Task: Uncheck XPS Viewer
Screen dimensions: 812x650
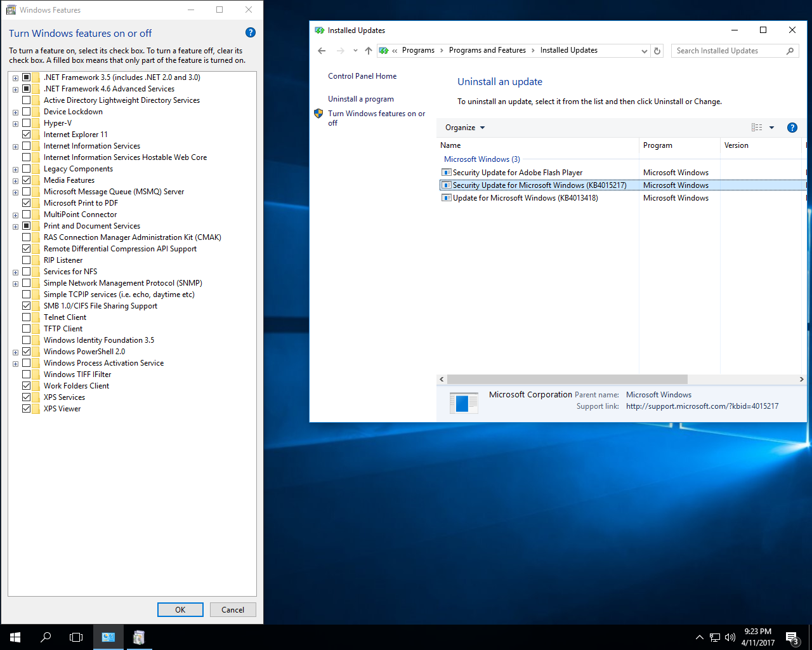Action: click(26, 409)
